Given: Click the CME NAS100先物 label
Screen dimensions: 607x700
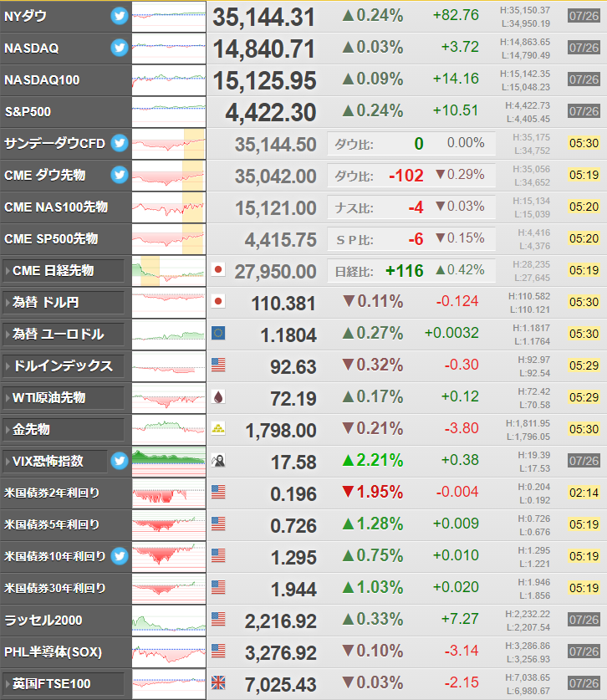Looking at the screenshot, I should (56, 207).
